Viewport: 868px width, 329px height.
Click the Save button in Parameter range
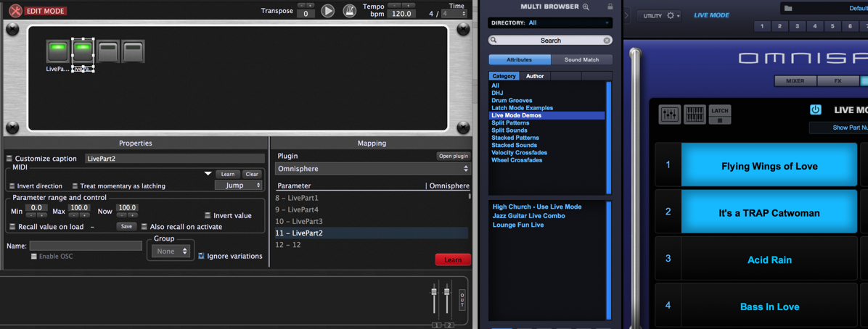[126, 226]
